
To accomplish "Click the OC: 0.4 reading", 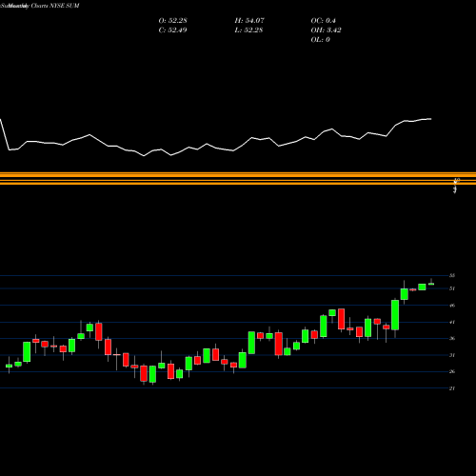I will [x=323, y=21].
